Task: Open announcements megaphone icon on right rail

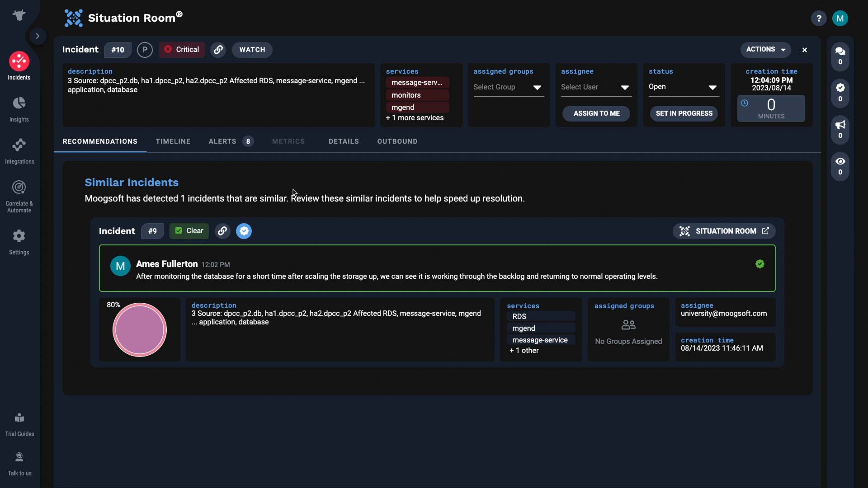Action: (840, 130)
